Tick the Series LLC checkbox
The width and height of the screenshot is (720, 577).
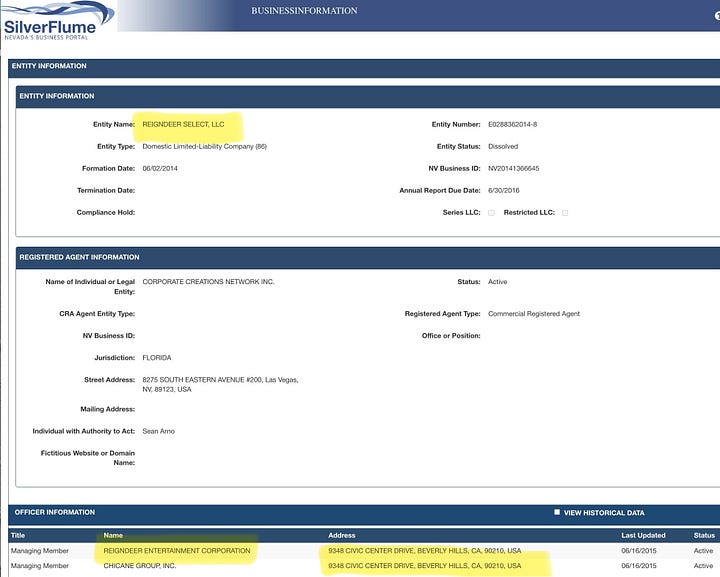pos(491,213)
